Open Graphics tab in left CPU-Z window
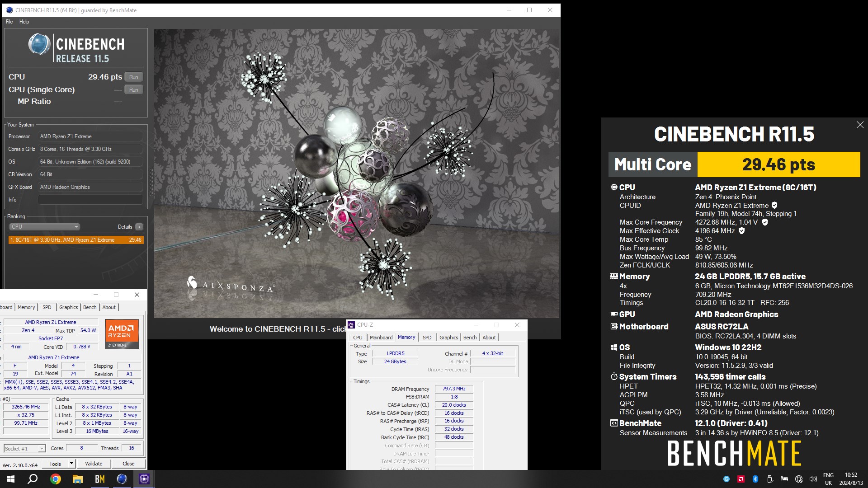This screenshot has width=868, height=488. tap(69, 307)
